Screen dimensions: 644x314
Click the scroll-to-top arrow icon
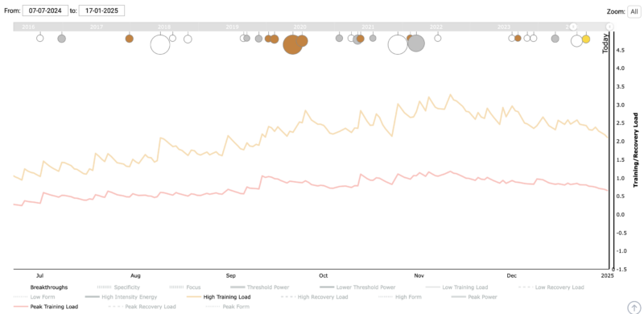point(634,308)
